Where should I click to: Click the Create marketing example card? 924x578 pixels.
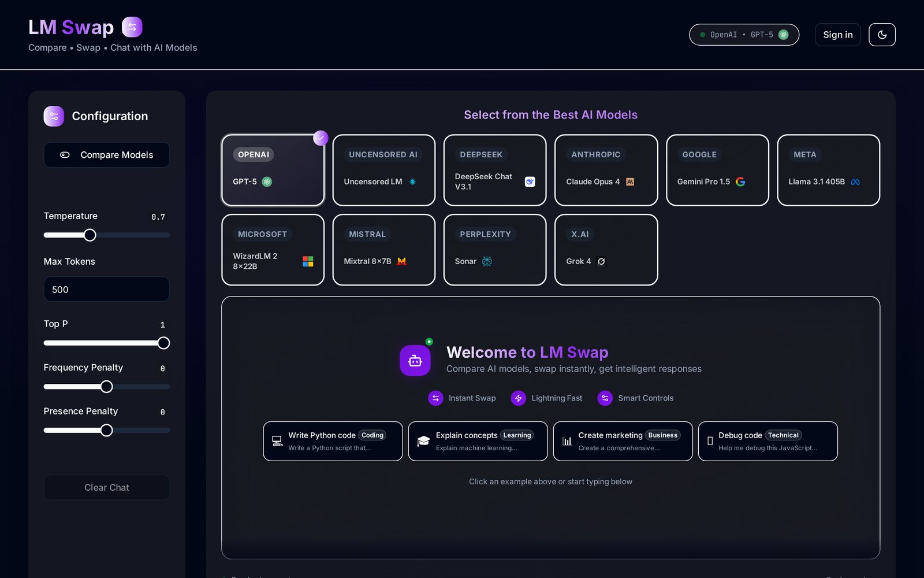click(x=623, y=441)
